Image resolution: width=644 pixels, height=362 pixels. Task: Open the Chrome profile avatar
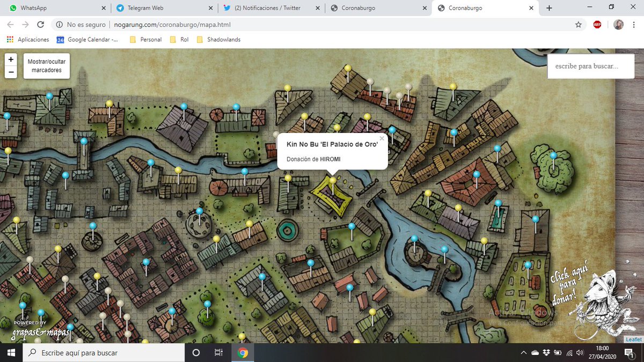click(x=618, y=25)
